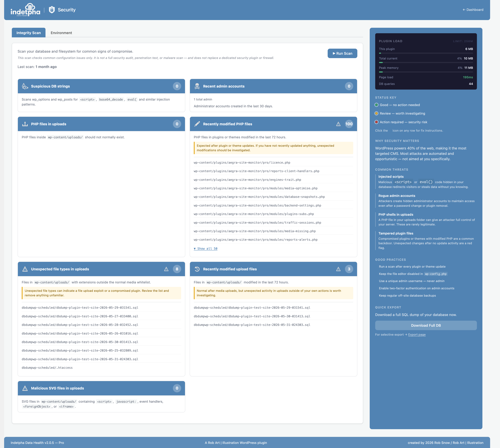The image size is (500, 448).
Task: Start a new scan with Run Scan
Action: (342, 53)
